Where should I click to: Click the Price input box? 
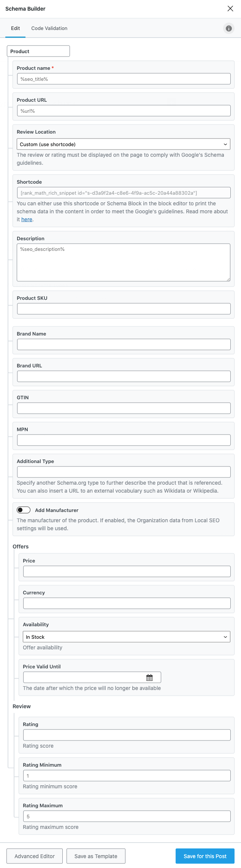click(x=127, y=572)
